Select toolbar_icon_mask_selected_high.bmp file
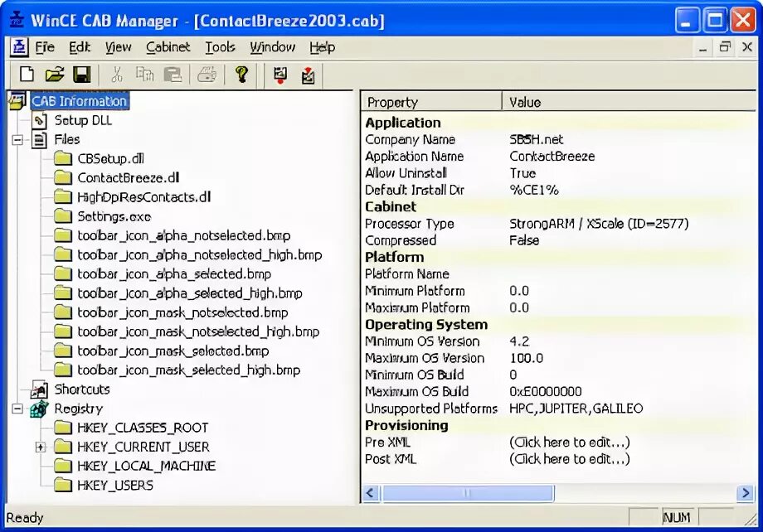Image resolution: width=763 pixels, height=532 pixels. [x=189, y=370]
